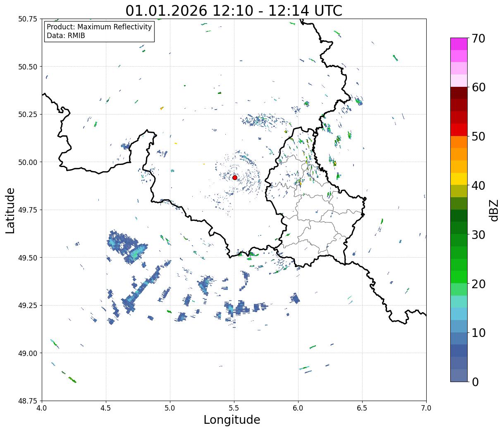Click the colorbar tick label 50

(478, 136)
